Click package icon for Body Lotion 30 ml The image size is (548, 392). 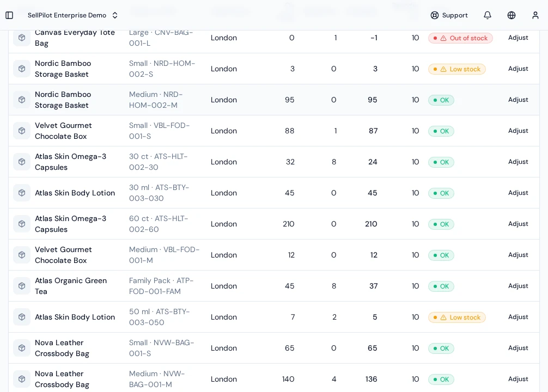[22, 193]
